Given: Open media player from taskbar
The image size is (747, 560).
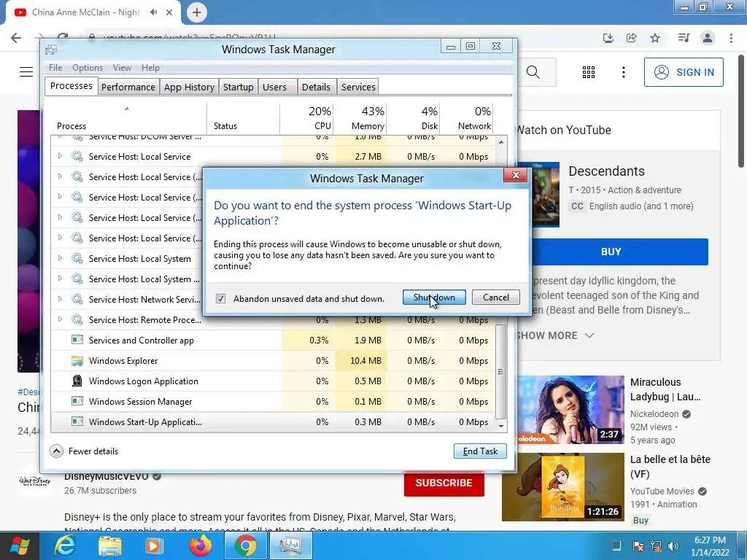Looking at the screenshot, I should [154, 545].
